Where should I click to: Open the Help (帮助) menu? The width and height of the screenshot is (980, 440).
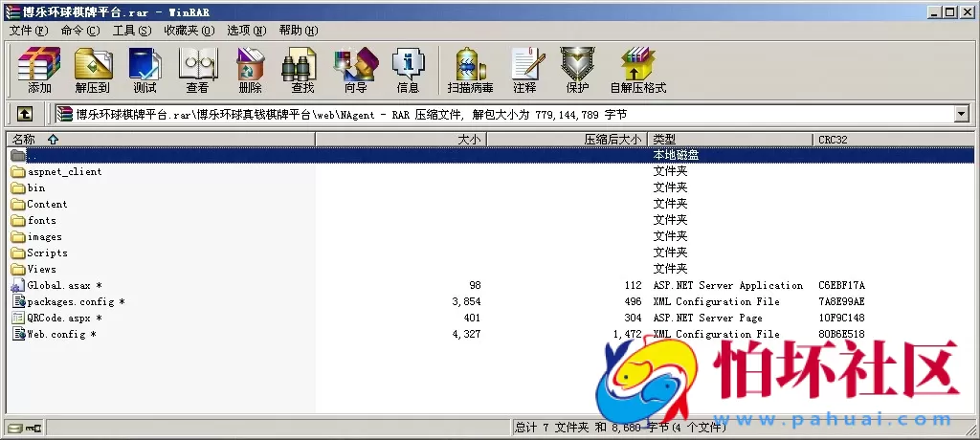[x=299, y=30]
